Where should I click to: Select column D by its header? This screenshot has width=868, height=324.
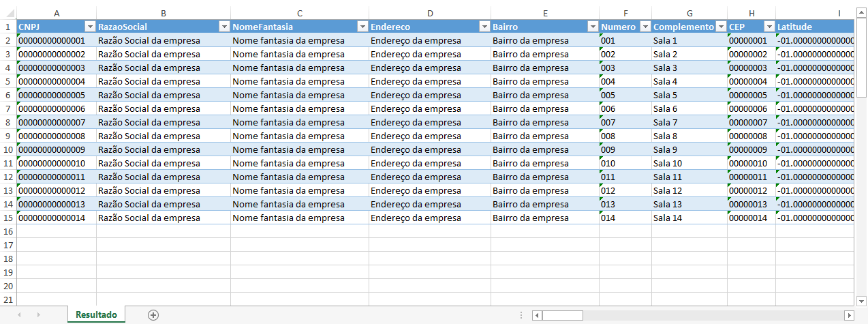(429, 12)
